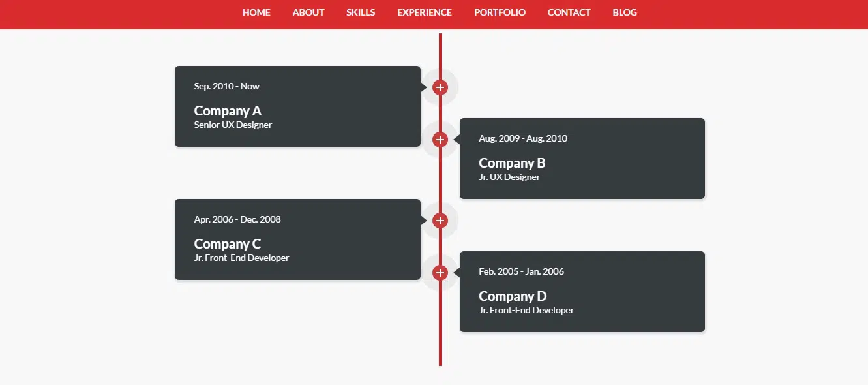Toggle the plus icon for Company D
Image resolution: width=868 pixels, height=385 pixels.
[x=440, y=273]
